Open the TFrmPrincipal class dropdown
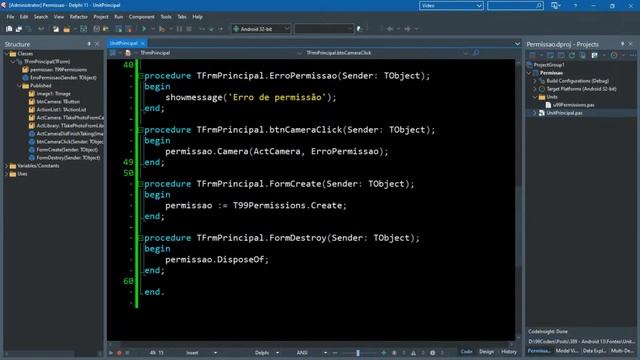This screenshot has width=640, height=360. [300, 53]
